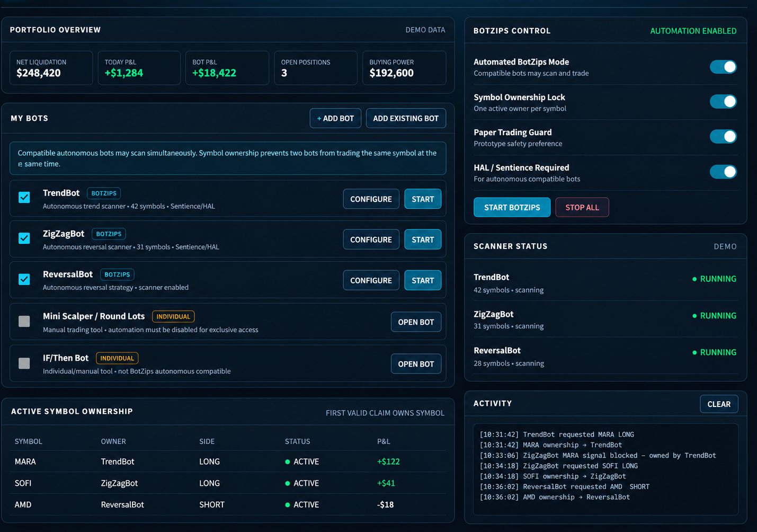The height and width of the screenshot is (532, 757).
Task: Tick the IF/Then Bot checkbox
Action: click(24, 363)
